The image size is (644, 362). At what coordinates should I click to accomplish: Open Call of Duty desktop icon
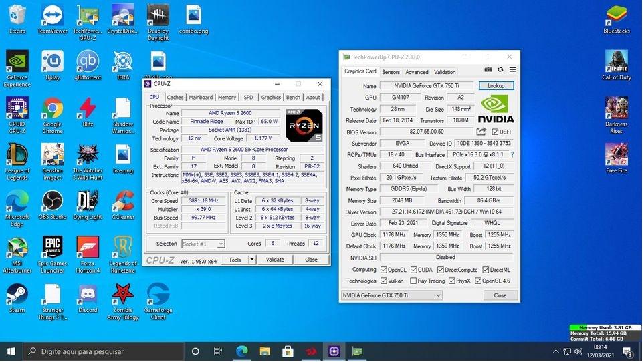617,65
